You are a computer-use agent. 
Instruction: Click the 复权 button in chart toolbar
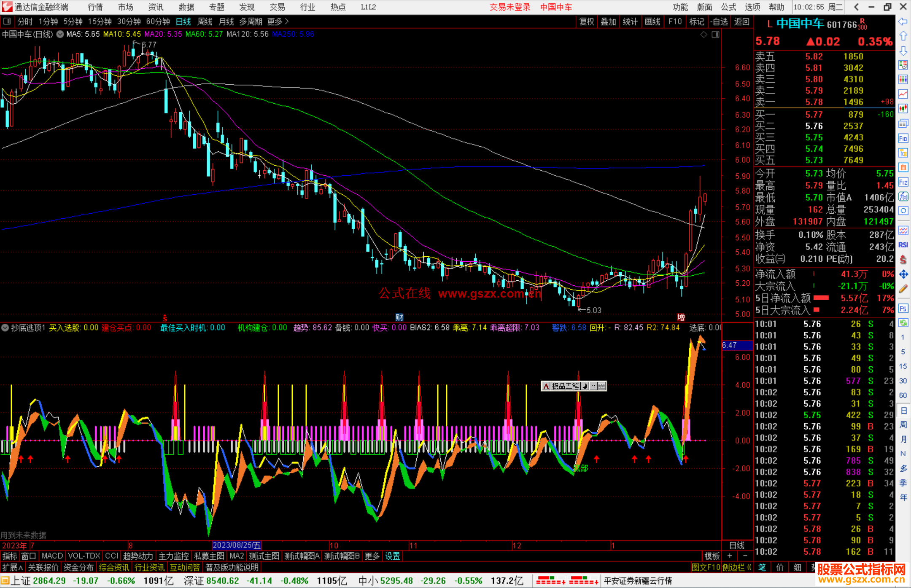click(587, 21)
